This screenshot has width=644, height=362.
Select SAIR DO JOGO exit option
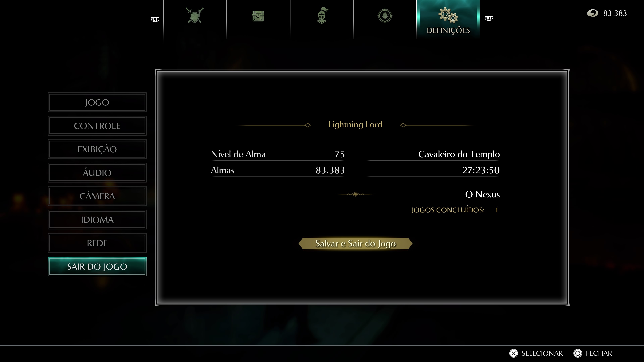tap(97, 266)
